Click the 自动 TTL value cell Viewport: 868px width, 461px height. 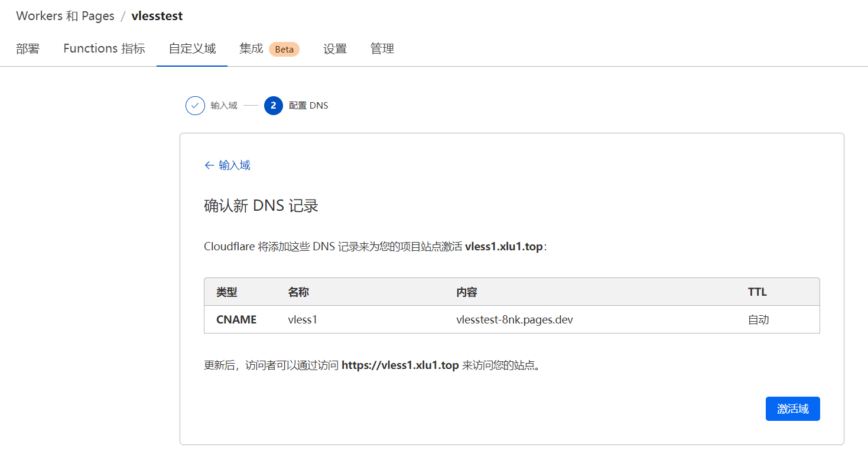tap(759, 320)
